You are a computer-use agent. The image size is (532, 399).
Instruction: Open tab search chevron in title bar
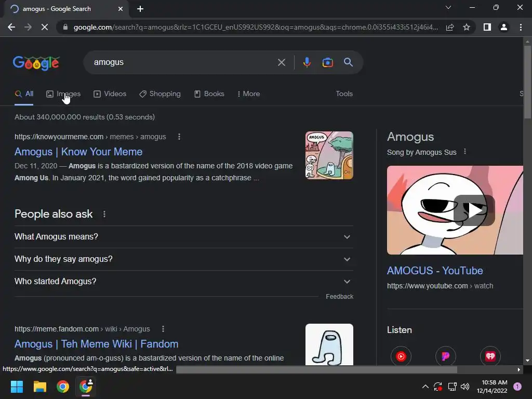click(448, 7)
